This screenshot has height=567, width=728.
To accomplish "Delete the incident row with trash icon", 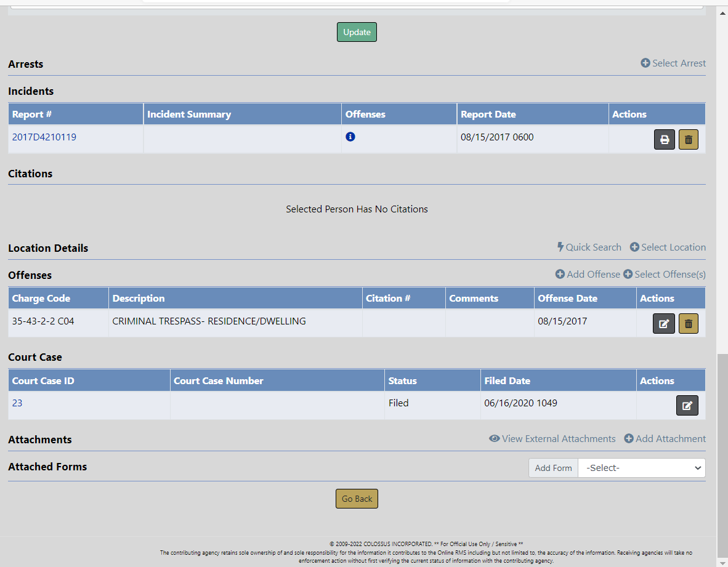I will pyautogui.click(x=688, y=140).
